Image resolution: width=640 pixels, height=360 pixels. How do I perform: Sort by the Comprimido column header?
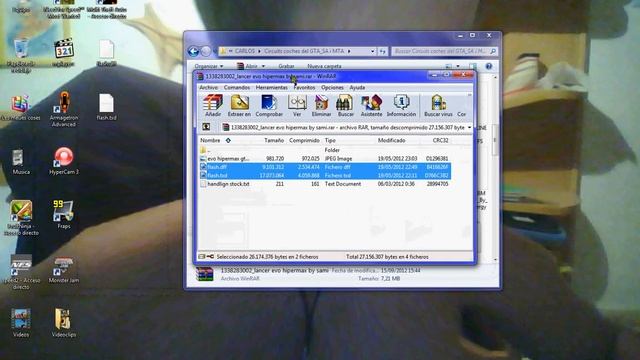pyautogui.click(x=304, y=140)
